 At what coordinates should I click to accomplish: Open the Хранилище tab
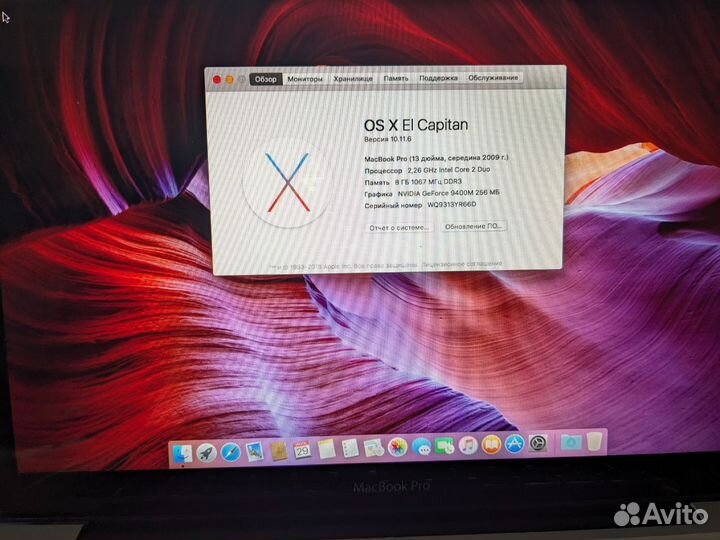tap(353, 79)
